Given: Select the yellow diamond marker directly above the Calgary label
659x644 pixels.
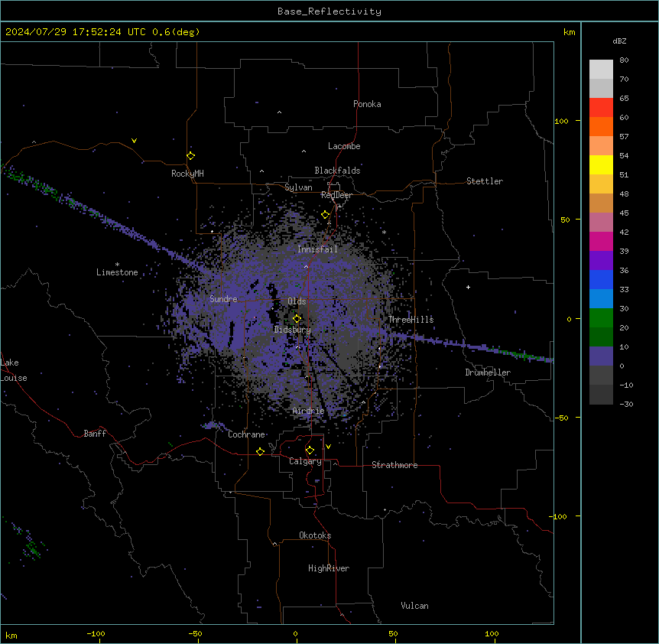Looking at the screenshot, I should click(310, 450).
